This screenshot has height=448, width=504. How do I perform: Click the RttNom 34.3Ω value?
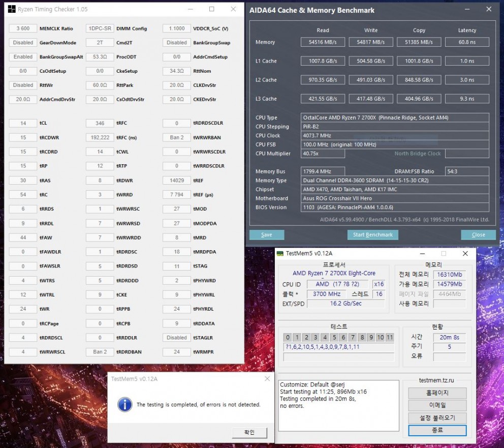(x=176, y=71)
